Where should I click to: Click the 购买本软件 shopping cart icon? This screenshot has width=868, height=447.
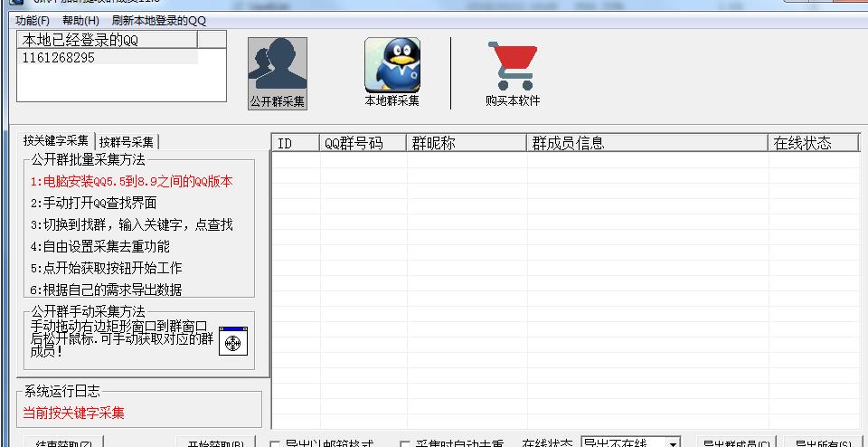[x=513, y=73]
